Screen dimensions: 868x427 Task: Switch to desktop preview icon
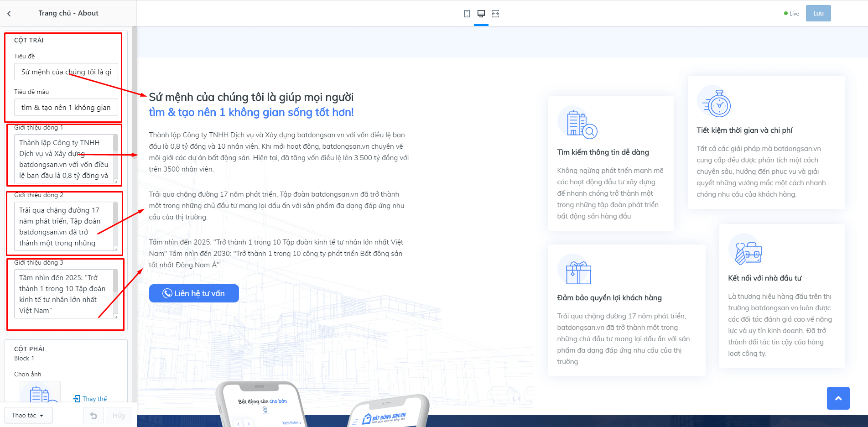[x=481, y=14]
